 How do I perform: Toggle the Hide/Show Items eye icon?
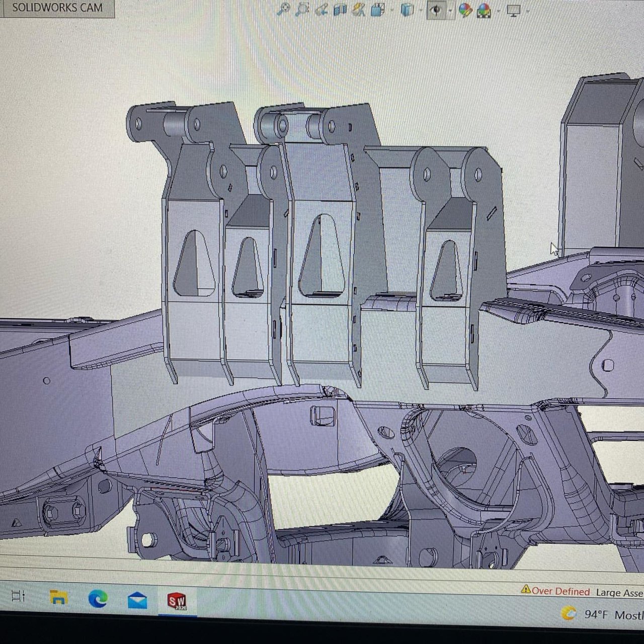point(436,10)
